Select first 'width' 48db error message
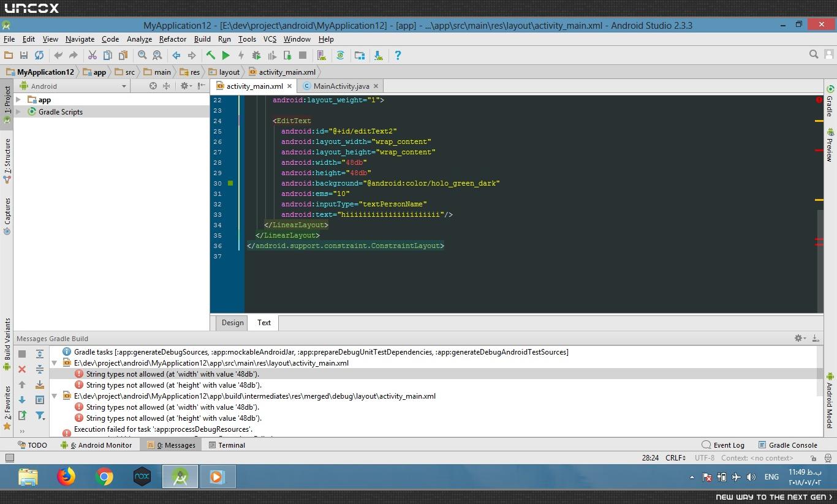The width and height of the screenshot is (837, 504). tap(173, 374)
